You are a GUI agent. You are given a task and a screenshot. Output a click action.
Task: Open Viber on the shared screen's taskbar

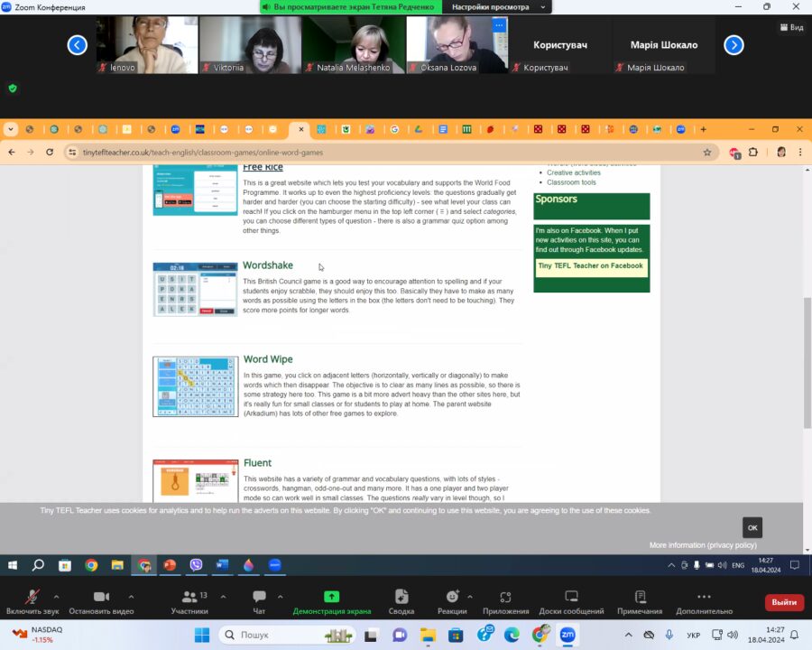(196, 565)
